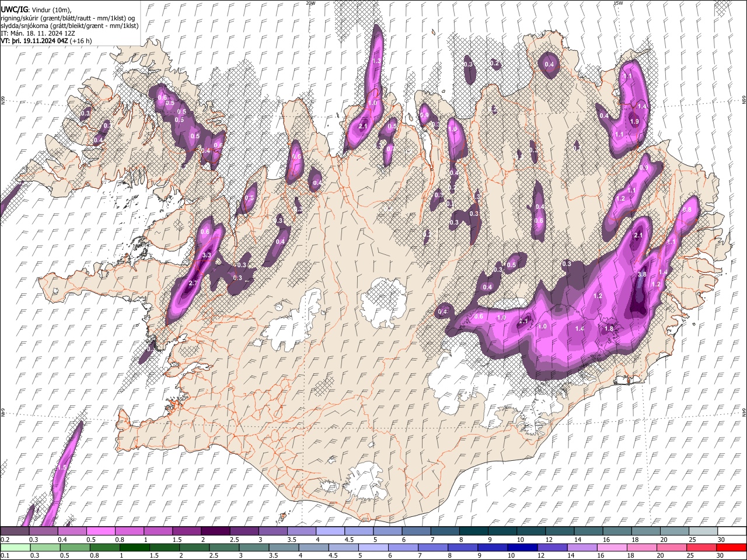Click the '20W' longitude label
This screenshot has height=560, width=747.
pyautogui.click(x=310, y=3)
